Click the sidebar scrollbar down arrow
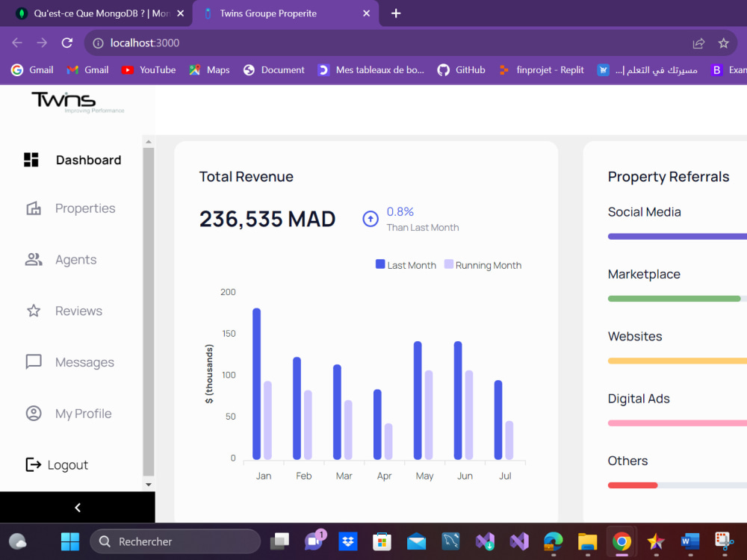 pyautogui.click(x=149, y=485)
